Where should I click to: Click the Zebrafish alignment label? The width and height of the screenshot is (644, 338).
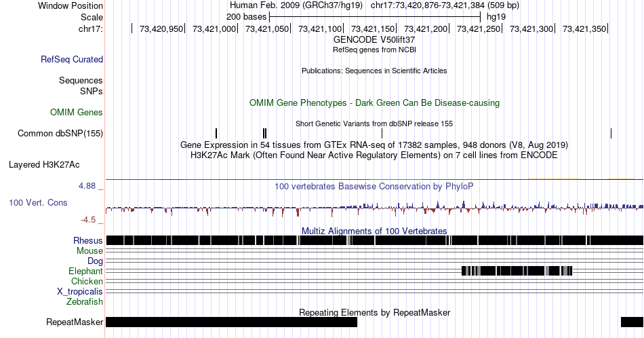(85, 301)
